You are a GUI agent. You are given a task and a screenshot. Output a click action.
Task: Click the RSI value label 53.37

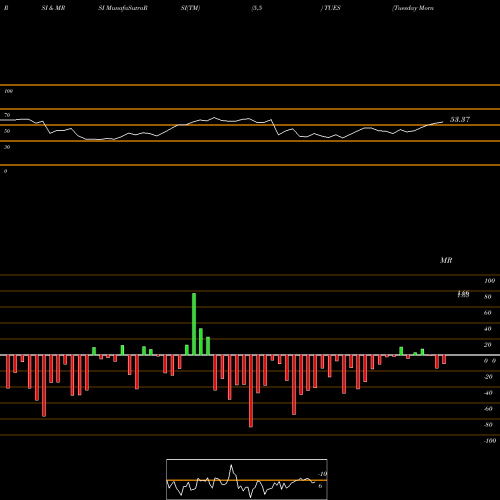pyautogui.click(x=460, y=120)
